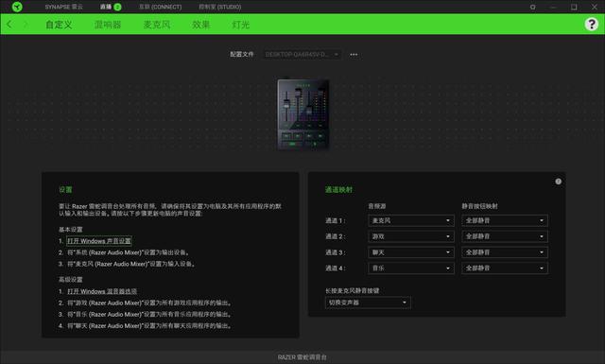Open 通道 3 audio source dropdown
605x364 pixels.
(x=411, y=252)
